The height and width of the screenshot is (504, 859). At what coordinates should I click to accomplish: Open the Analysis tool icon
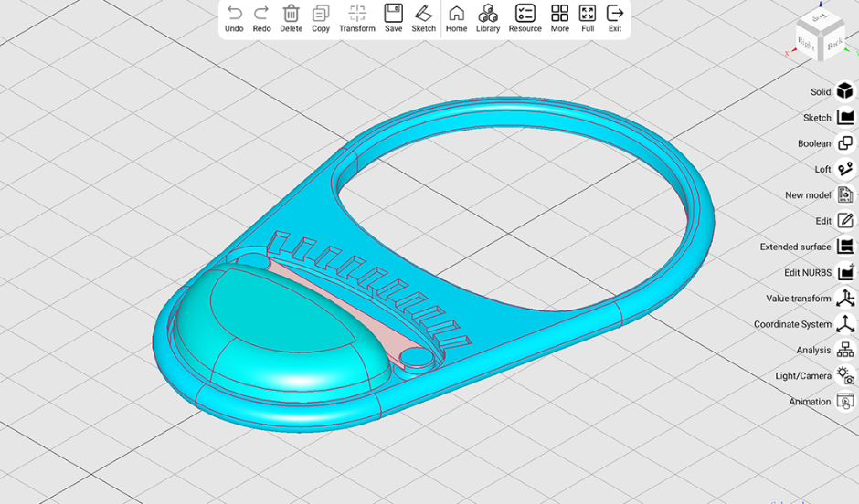point(845,350)
